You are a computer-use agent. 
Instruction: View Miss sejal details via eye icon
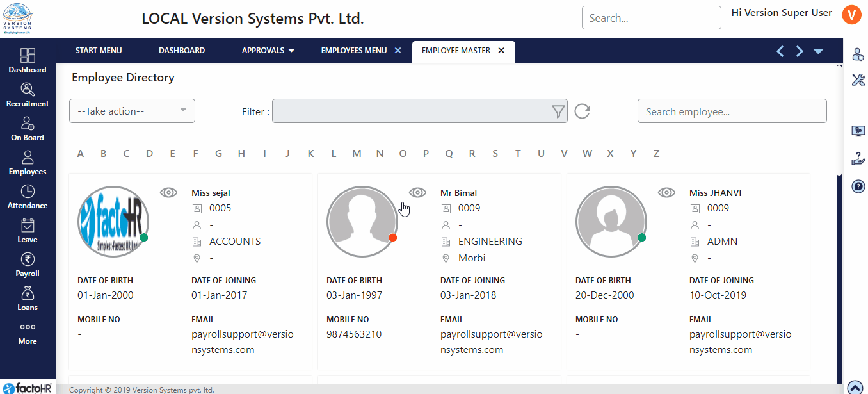coord(168,192)
